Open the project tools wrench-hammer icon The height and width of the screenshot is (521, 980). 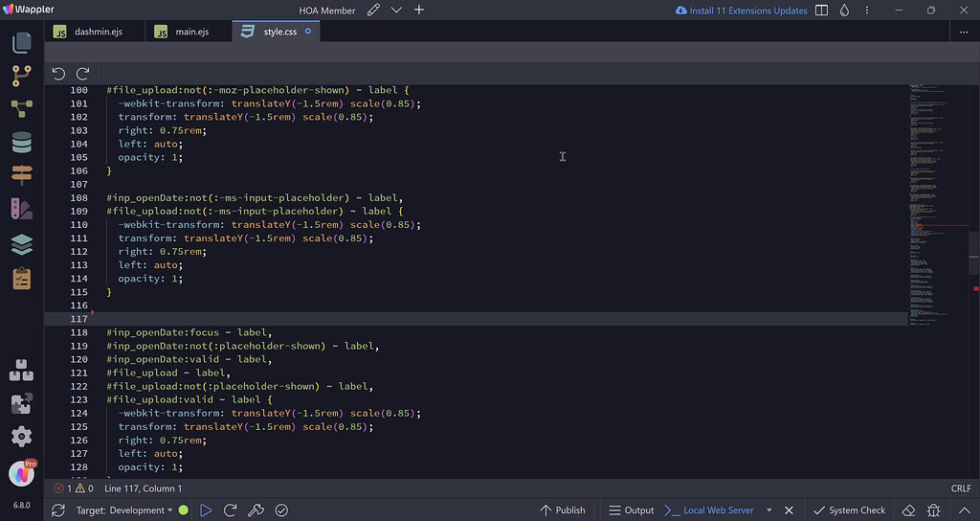pyautogui.click(x=256, y=510)
